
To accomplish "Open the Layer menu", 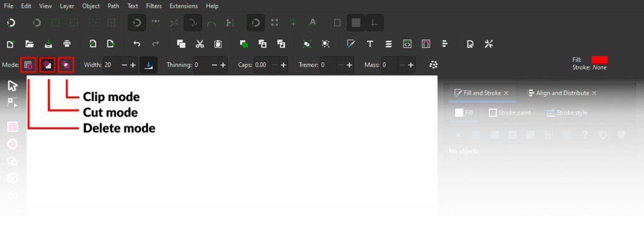I will (67, 6).
